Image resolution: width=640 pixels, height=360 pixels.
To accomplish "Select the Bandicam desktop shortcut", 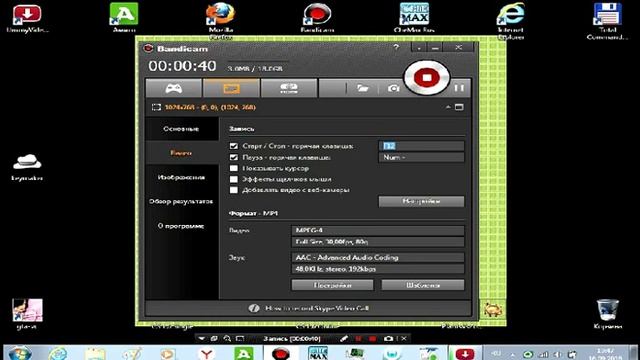I will (317, 18).
